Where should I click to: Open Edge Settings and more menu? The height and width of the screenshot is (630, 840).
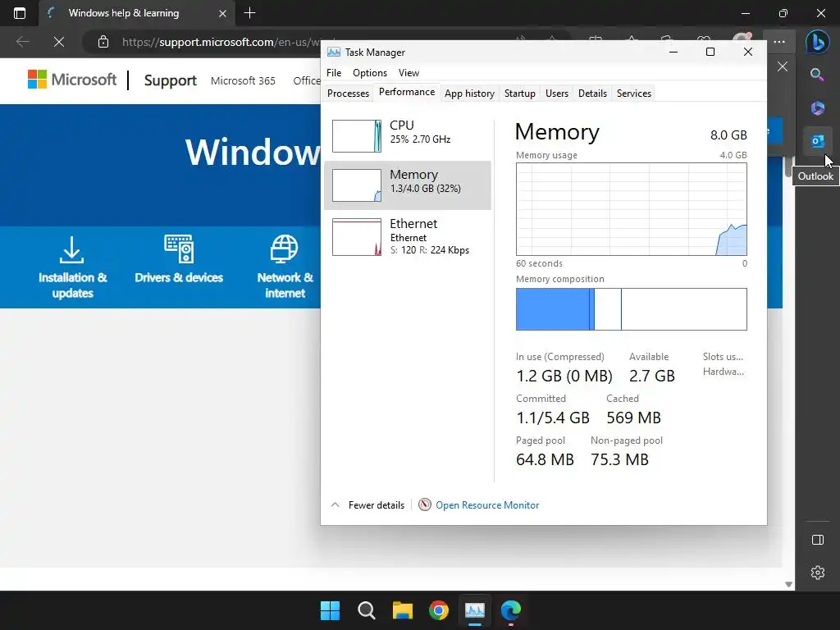779,41
